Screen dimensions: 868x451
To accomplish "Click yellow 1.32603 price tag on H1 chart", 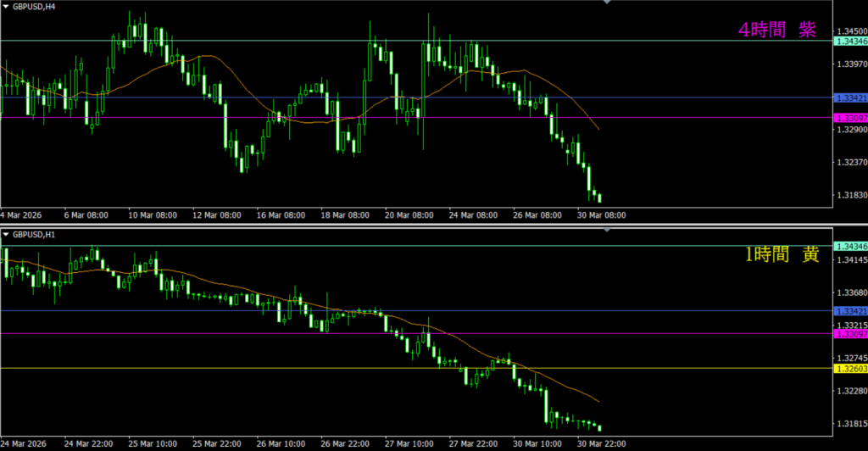I will coord(850,369).
